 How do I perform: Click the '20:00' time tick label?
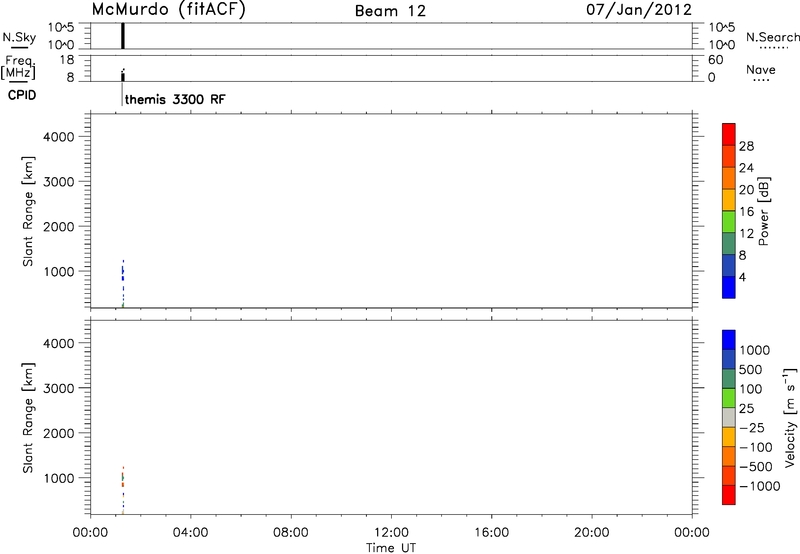(x=592, y=533)
